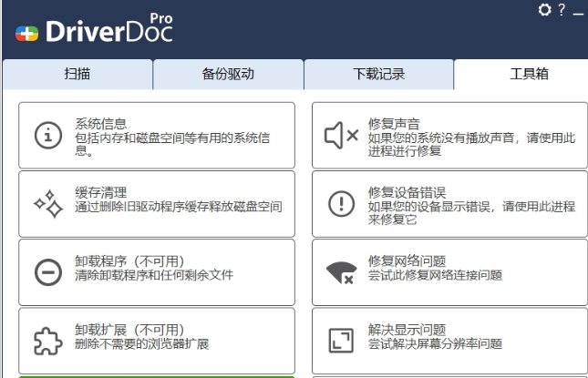Viewport: 588px width, 378px height.
Task: Run the 修复设备错误 tool card
Action: click(x=449, y=204)
